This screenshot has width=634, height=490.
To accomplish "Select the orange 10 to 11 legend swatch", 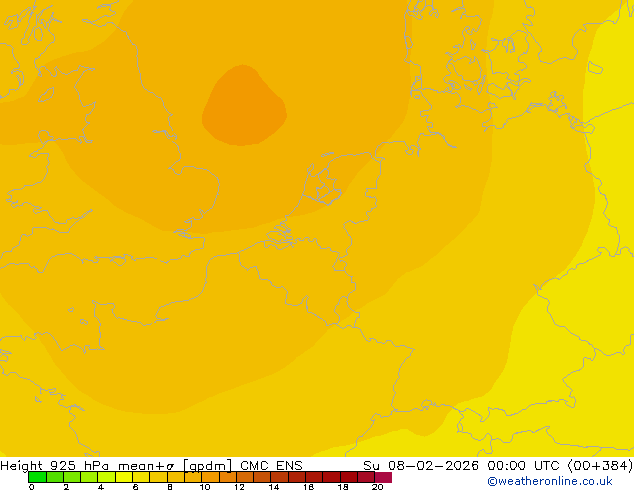I will [x=210, y=477].
